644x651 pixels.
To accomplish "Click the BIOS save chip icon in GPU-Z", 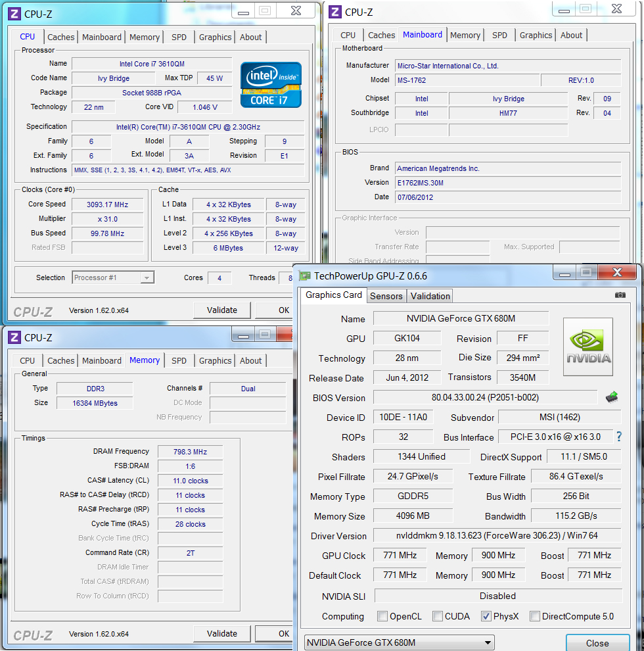I will (612, 397).
